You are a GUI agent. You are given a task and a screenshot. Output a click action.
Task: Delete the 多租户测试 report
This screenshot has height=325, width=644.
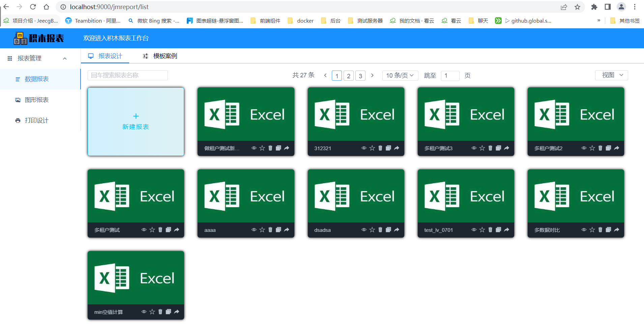[x=160, y=230]
